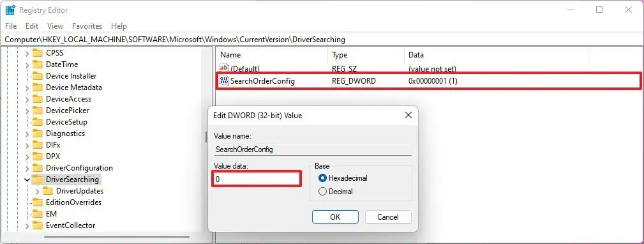
Task: Select the Decimal base option
Action: [x=336, y=192]
